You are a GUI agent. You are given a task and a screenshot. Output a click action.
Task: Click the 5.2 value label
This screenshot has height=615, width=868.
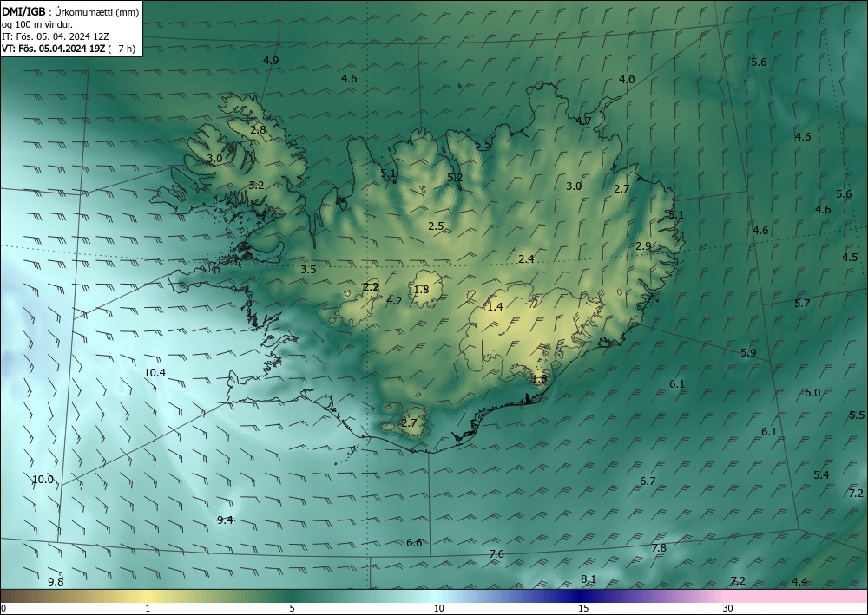[x=455, y=178]
